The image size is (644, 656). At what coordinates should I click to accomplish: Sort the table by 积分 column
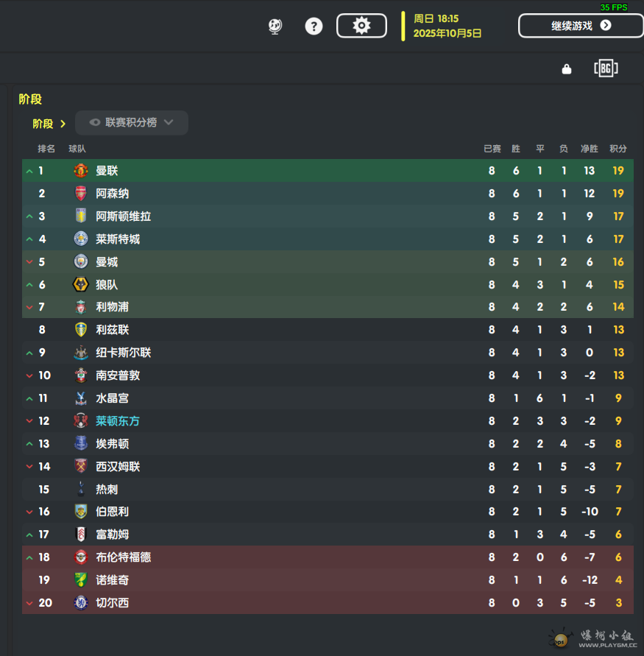pos(618,149)
